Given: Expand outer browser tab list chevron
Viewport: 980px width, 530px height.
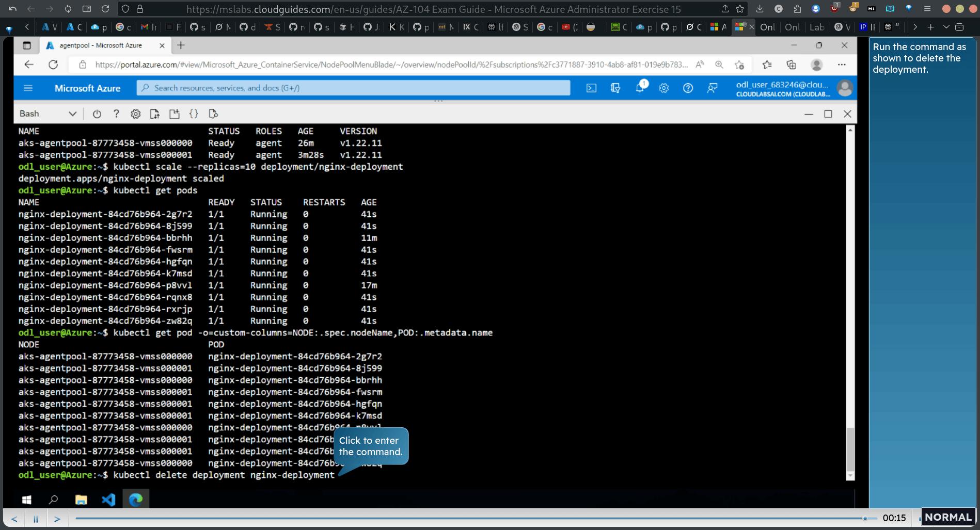Looking at the screenshot, I should pos(946,27).
